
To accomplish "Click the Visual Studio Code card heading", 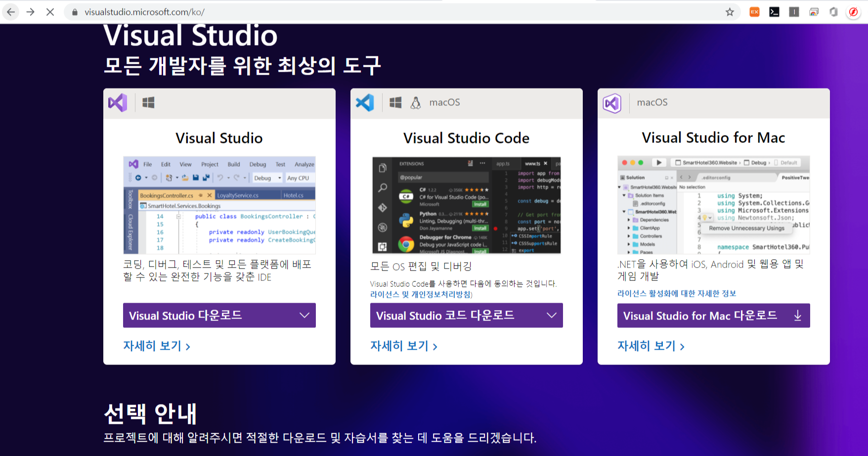I will [x=467, y=138].
